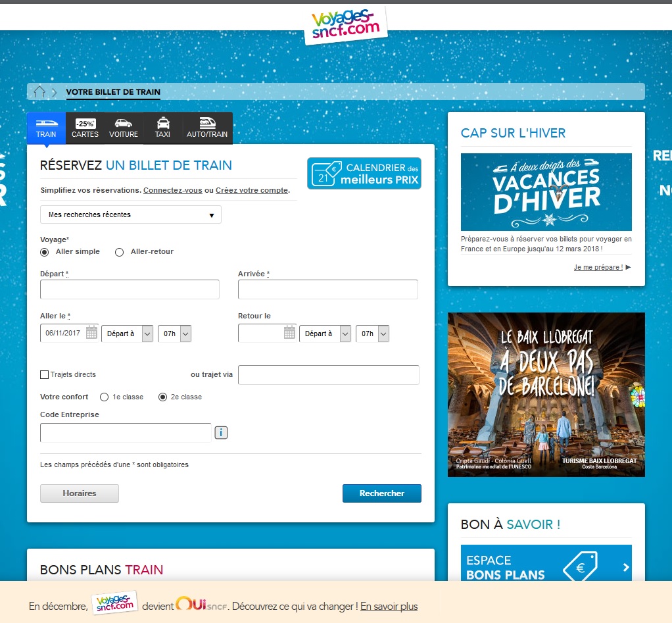Click the home icon in the breadcrumb
Screen dimensions: 672x623
pos(39,92)
